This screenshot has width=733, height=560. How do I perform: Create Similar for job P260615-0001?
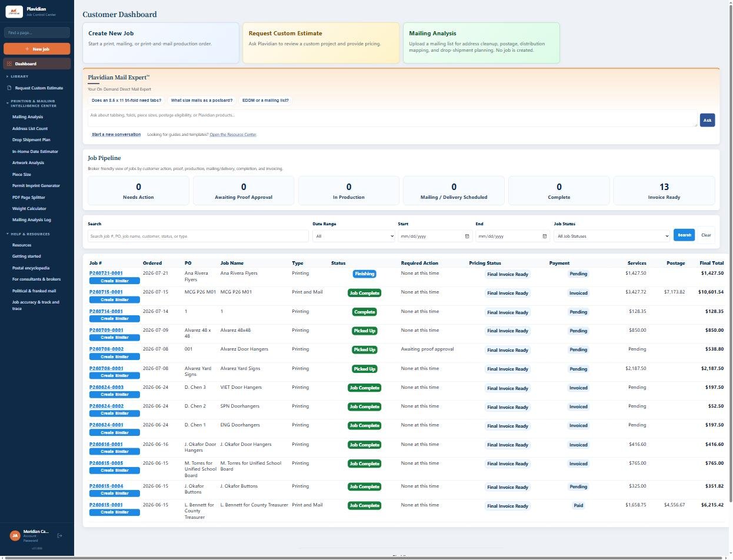pos(115,512)
